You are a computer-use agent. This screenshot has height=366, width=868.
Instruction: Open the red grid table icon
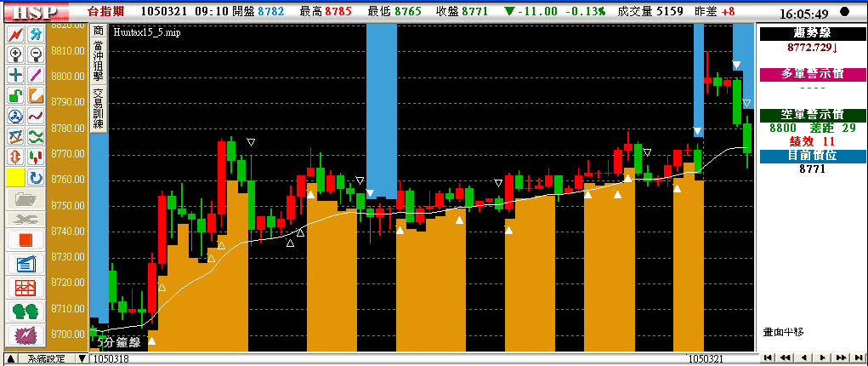coord(26,287)
